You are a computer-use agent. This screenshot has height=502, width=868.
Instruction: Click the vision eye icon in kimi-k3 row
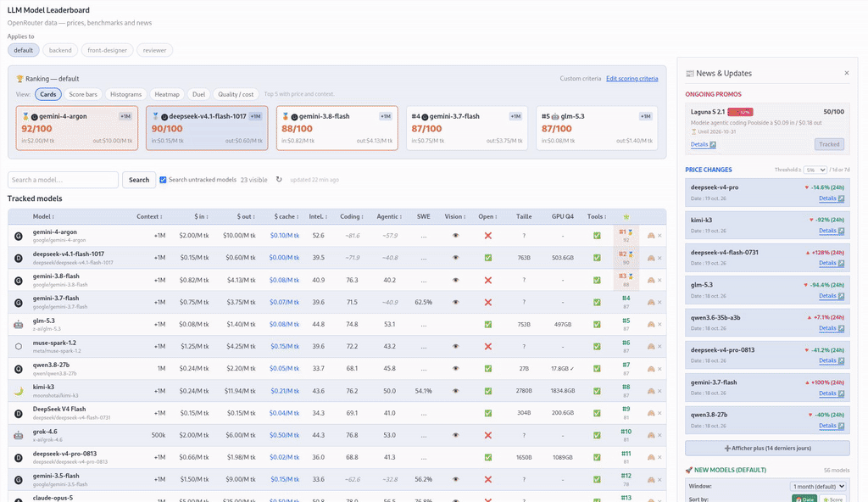[x=455, y=391]
